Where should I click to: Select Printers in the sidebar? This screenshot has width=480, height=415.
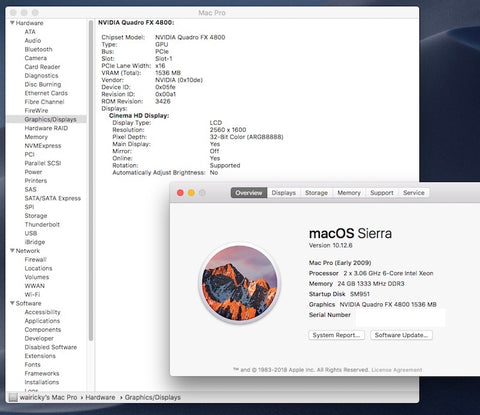pyautogui.click(x=36, y=181)
